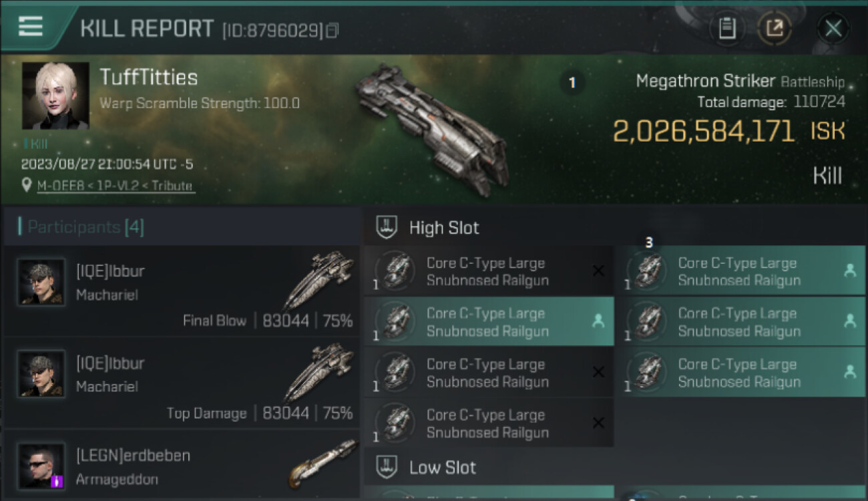Open the M-OEE8 location link
Screen dimensions: 868x501
point(116,186)
